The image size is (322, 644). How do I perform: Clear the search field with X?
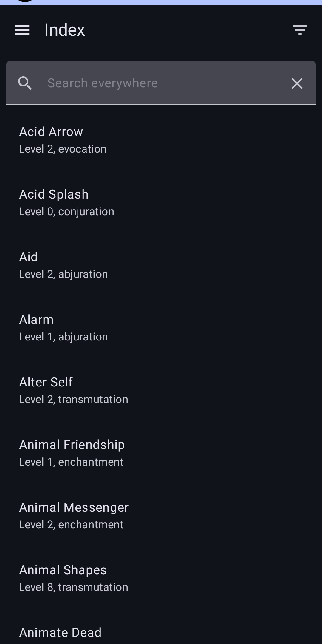[297, 83]
